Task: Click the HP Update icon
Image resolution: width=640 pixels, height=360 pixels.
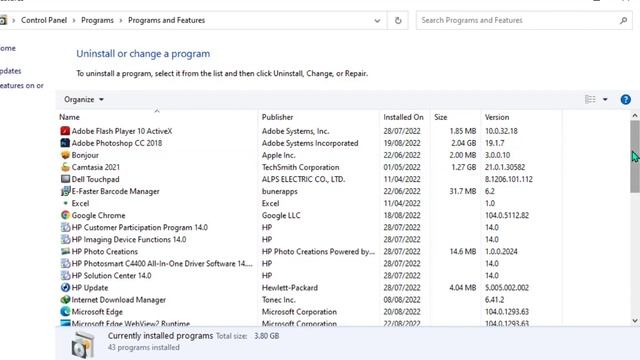Action: (65, 287)
